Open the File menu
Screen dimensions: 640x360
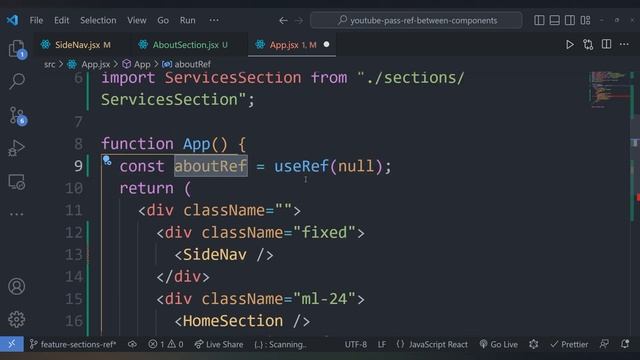coord(36,20)
